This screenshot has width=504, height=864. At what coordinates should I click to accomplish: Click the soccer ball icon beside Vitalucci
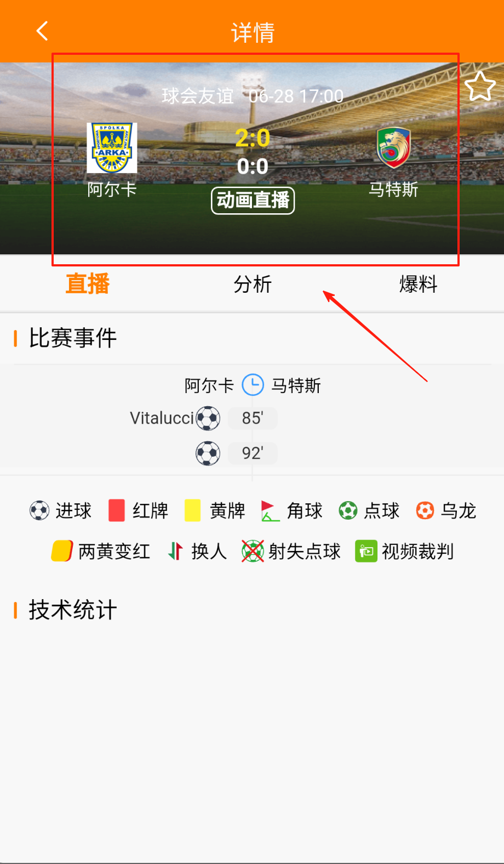(208, 418)
